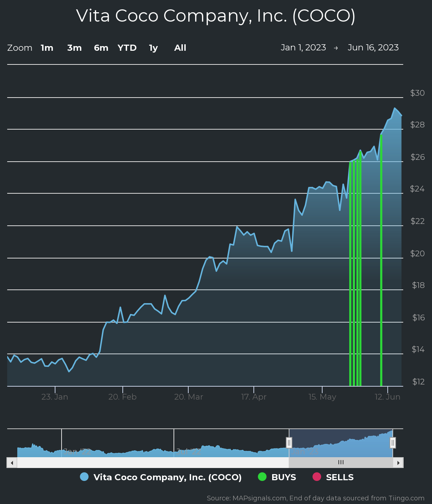Click the '$12' price axis label

coord(418,382)
